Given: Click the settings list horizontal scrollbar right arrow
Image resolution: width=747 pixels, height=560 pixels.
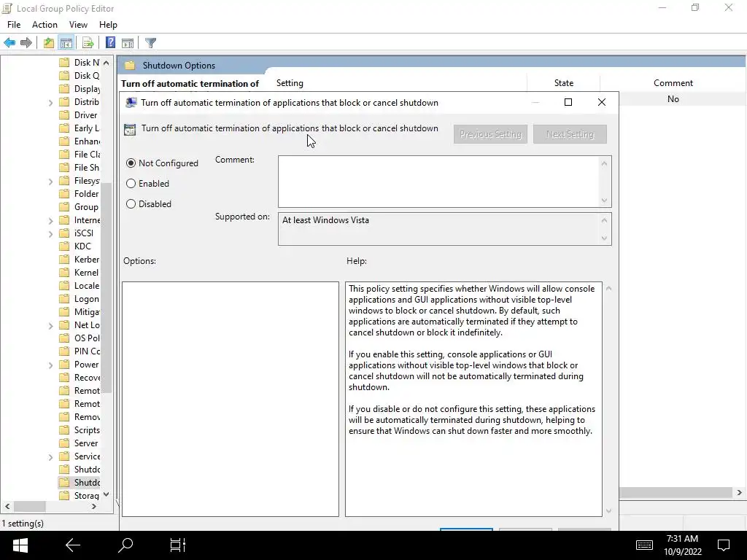Looking at the screenshot, I should tap(740, 492).
